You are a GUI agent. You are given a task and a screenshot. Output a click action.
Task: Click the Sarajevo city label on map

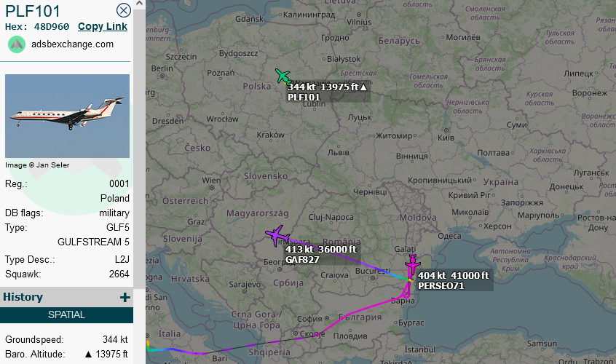pyautogui.click(x=245, y=285)
